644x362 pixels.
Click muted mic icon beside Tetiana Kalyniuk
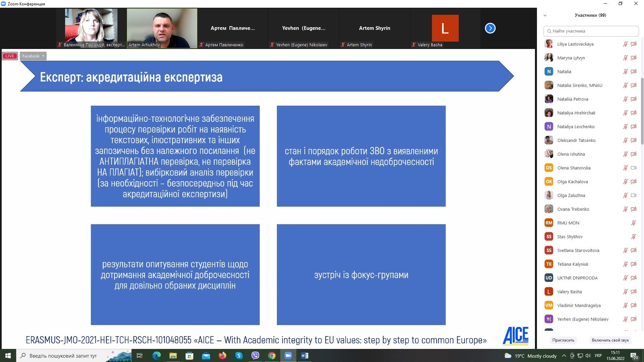[625, 264]
